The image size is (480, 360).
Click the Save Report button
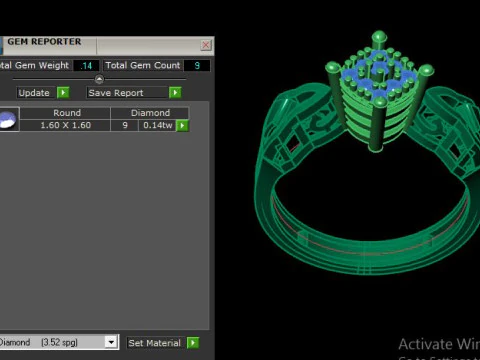(128, 93)
